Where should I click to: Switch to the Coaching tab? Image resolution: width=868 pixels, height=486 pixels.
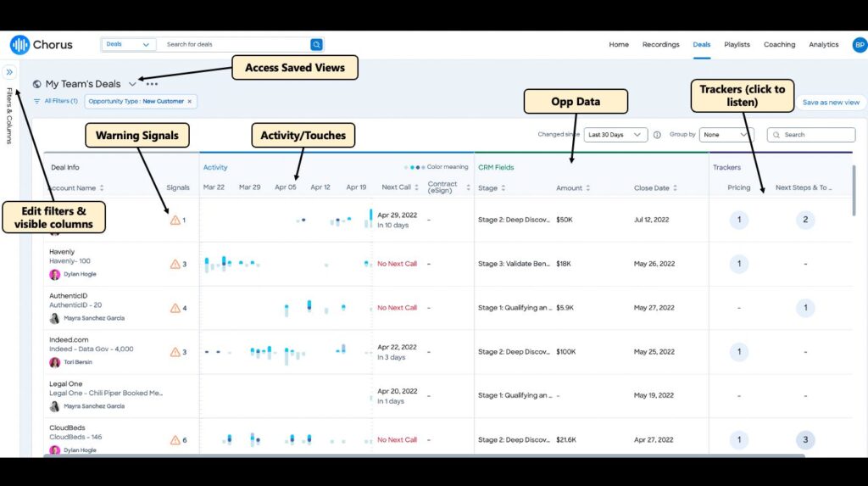[x=780, y=44]
